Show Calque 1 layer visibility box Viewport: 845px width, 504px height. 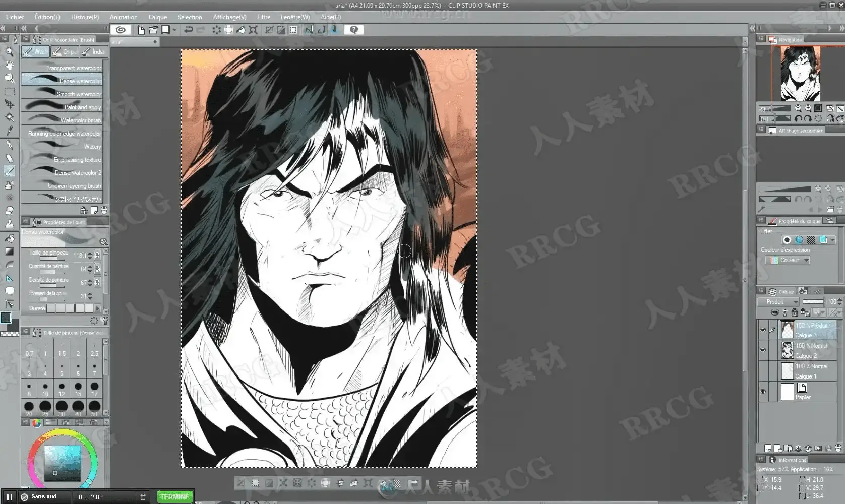click(x=763, y=371)
